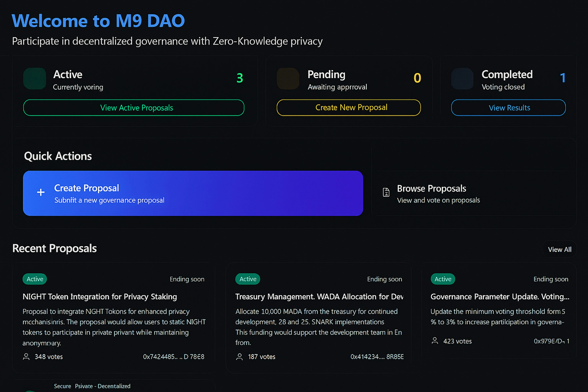The height and width of the screenshot is (392, 588).
Task: Click the Active badge on NIGHT Token card
Action: [35, 279]
